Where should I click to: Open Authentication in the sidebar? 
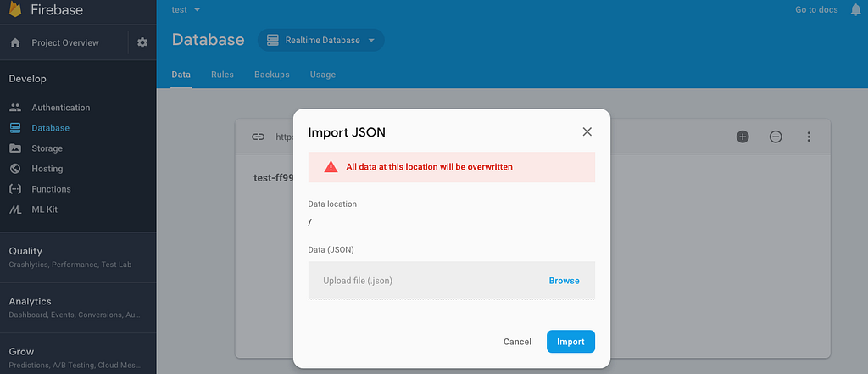(60, 108)
